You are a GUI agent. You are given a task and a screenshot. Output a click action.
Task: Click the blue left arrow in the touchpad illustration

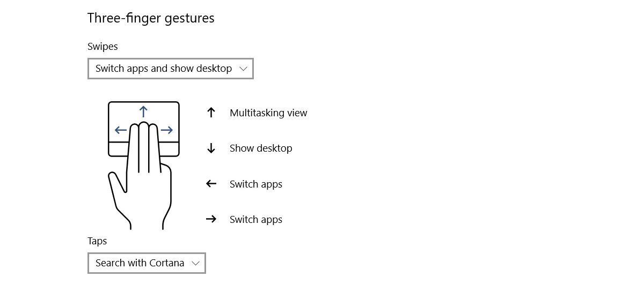click(x=121, y=130)
